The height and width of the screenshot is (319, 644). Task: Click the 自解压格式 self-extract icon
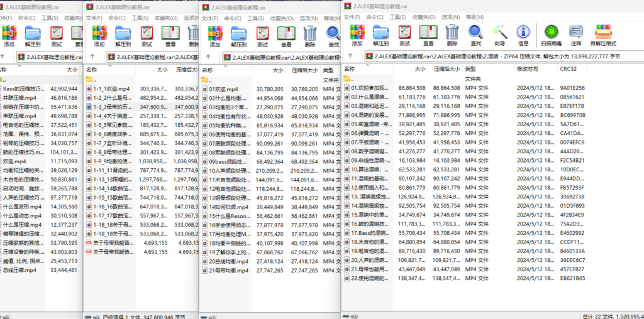pyautogui.click(x=602, y=35)
